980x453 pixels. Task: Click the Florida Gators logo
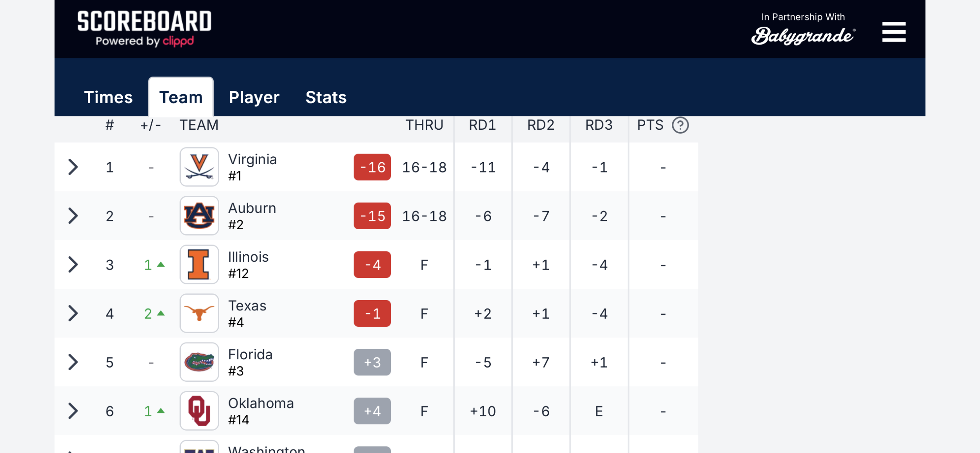tap(199, 362)
